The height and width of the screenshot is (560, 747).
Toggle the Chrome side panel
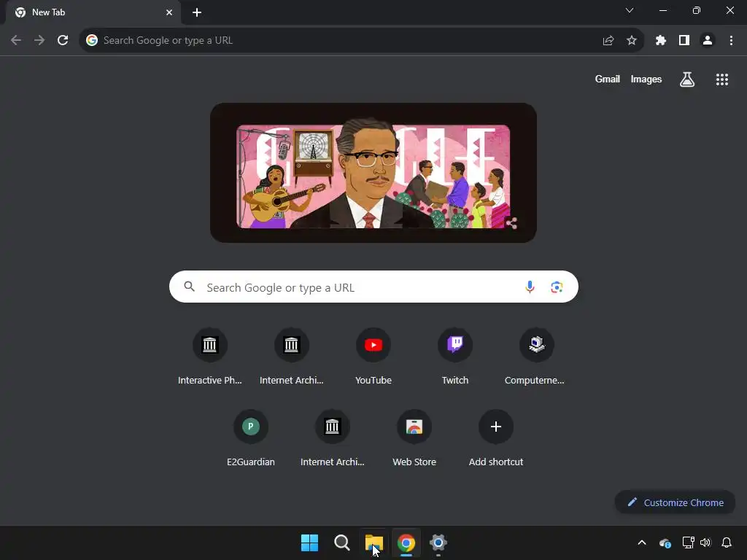pyautogui.click(x=684, y=41)
